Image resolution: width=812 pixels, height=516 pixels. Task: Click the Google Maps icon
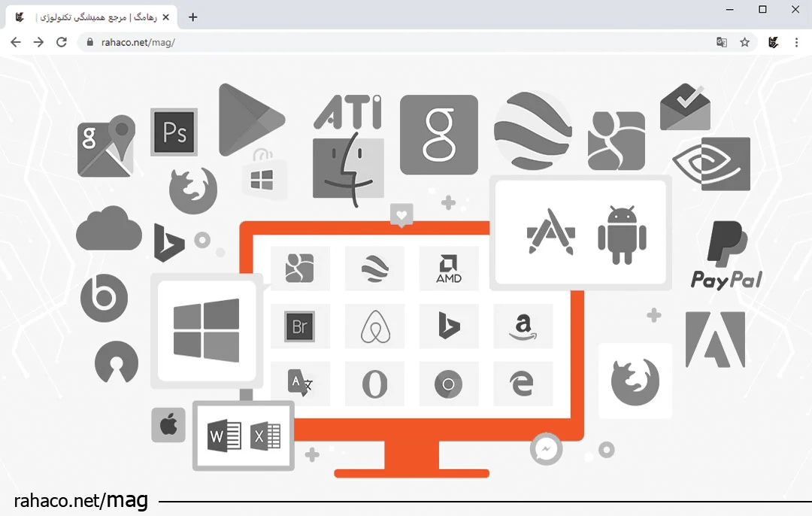[106, 147]
